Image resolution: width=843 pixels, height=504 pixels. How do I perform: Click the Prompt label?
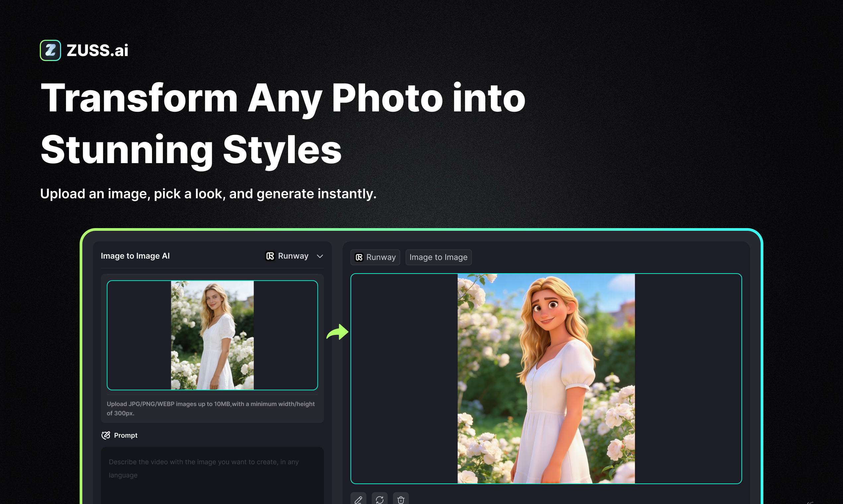pos(125,435)
